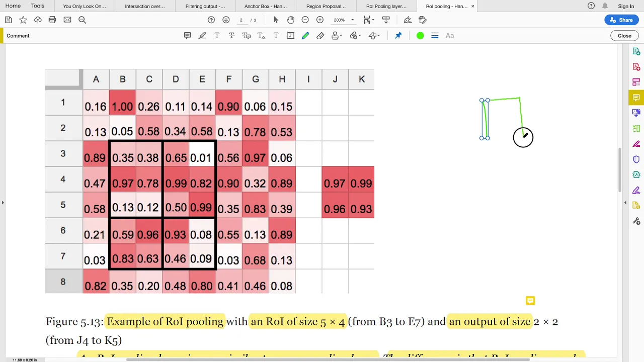The height and width of the screenshot is (362, 644).
Task: Click the yellow Comment tool in right panel
Action: [636, 98]
